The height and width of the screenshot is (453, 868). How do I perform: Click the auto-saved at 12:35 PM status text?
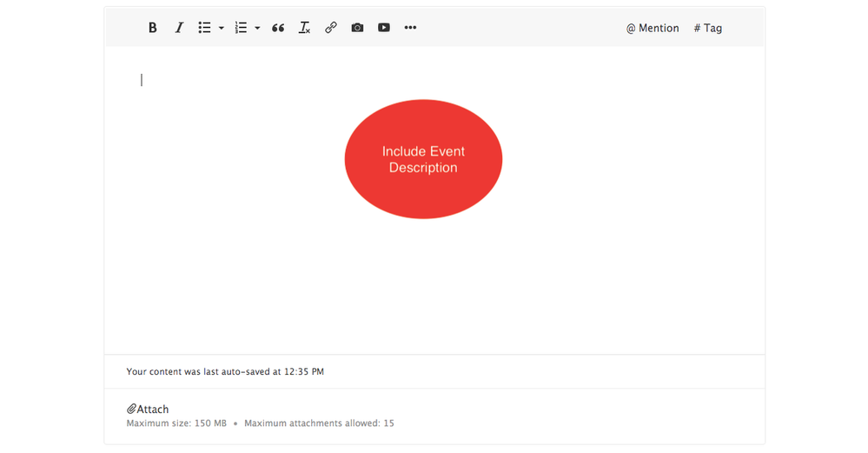[225, 371]
